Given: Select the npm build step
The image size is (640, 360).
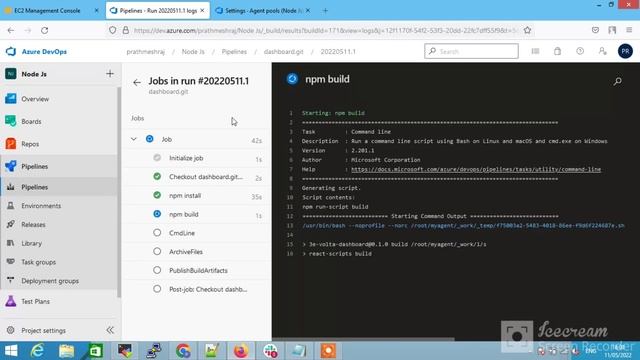Looking at the screenshot, I should pyautogui.click(x=197, y=214).
